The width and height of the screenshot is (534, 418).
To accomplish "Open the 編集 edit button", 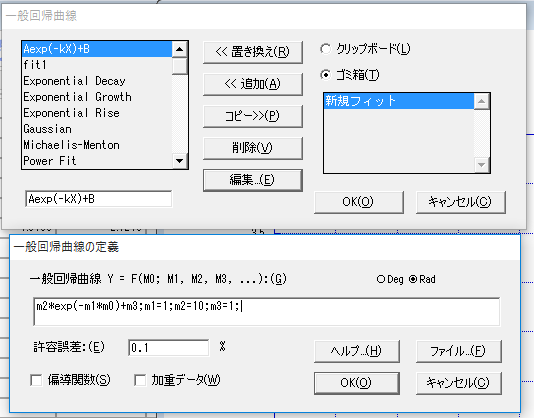I will coord(253,180).
